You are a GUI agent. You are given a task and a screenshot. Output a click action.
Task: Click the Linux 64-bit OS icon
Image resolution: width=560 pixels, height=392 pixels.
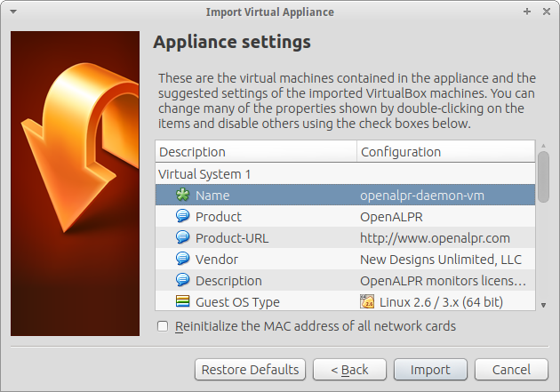click(367, 301)
